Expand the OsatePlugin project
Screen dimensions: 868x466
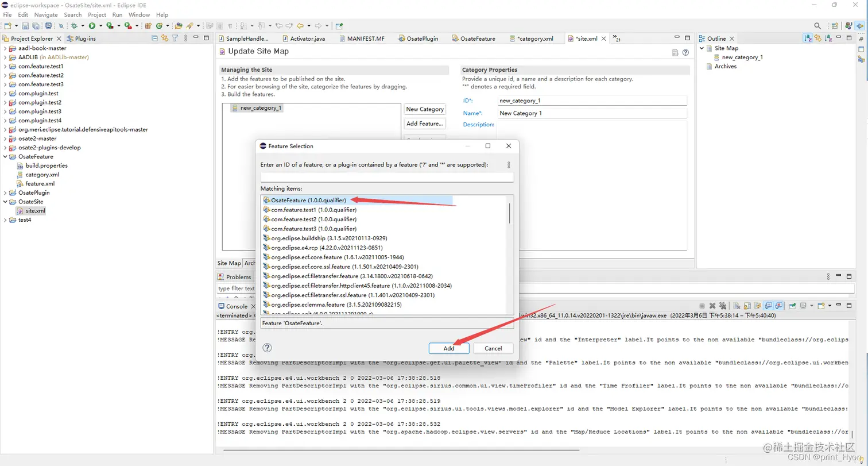[x=5, y=192]
